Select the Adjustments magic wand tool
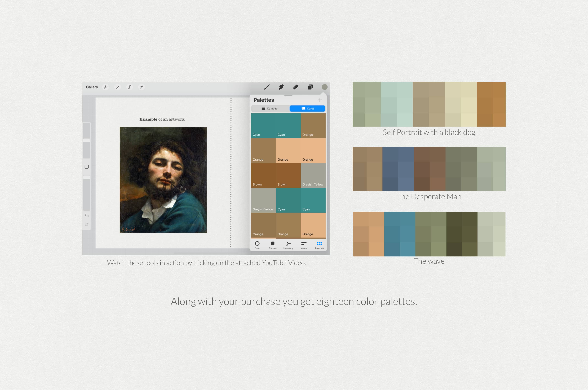 pos(118,87)
